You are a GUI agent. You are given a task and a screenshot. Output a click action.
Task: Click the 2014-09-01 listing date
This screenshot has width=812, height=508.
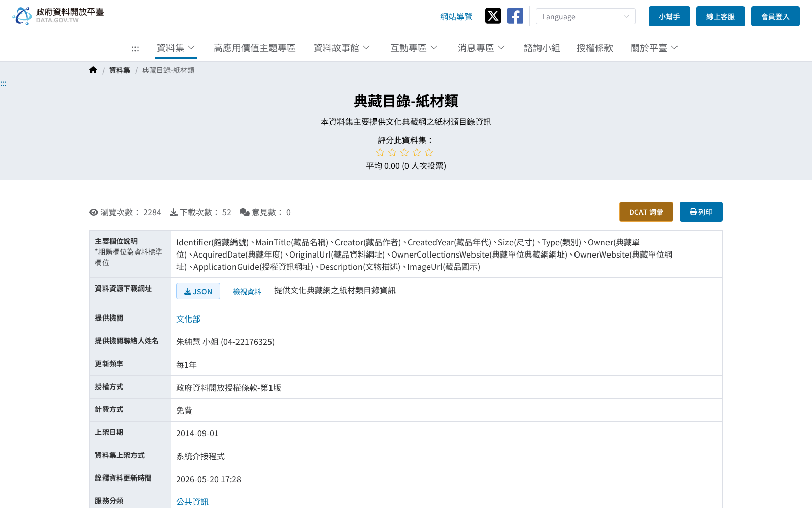[197, 433]
